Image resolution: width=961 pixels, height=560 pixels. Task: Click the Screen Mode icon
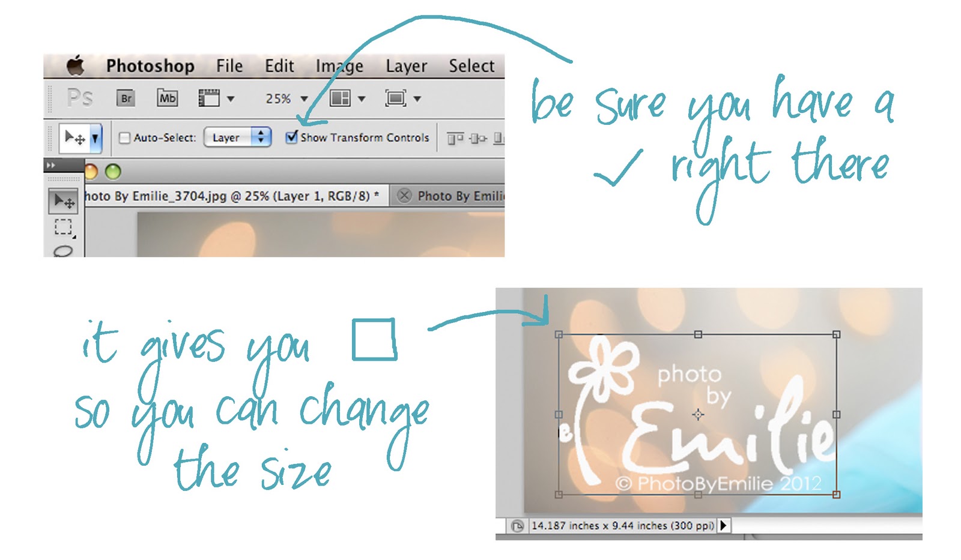[x=396, y=98]
